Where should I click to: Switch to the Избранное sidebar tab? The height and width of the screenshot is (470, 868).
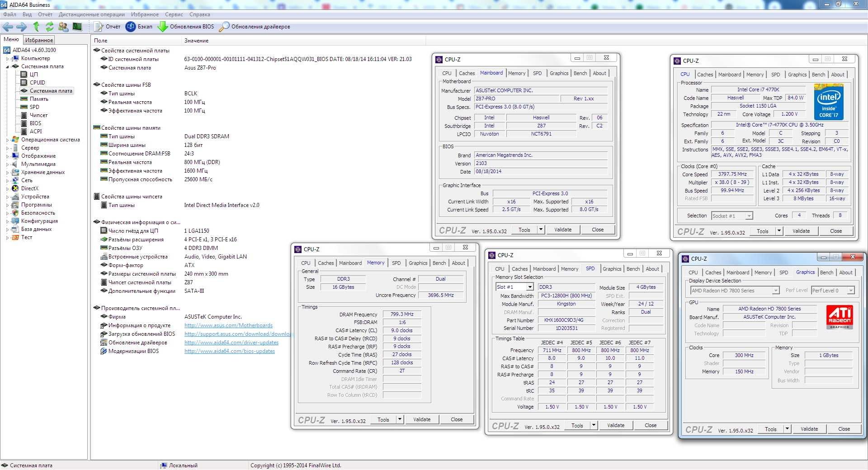point(39,40)
